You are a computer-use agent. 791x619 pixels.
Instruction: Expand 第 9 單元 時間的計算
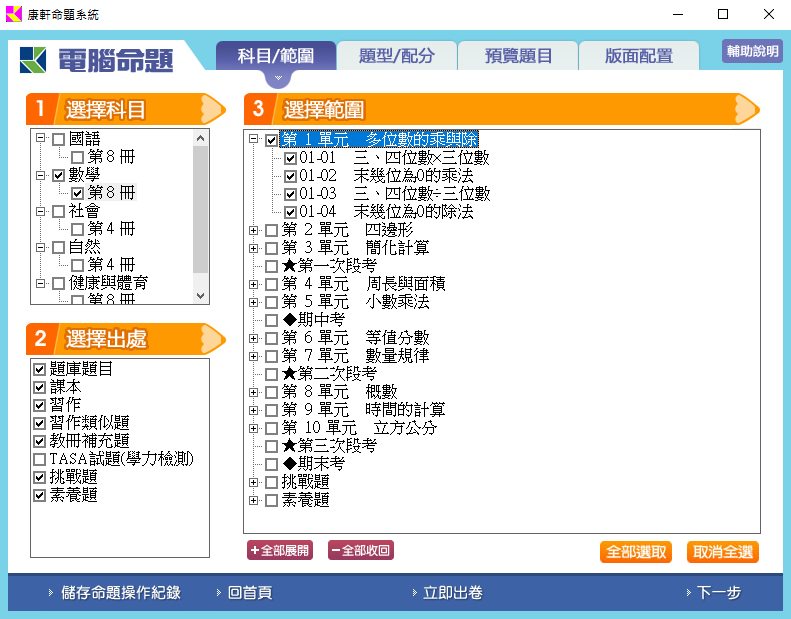coord(254,410)
